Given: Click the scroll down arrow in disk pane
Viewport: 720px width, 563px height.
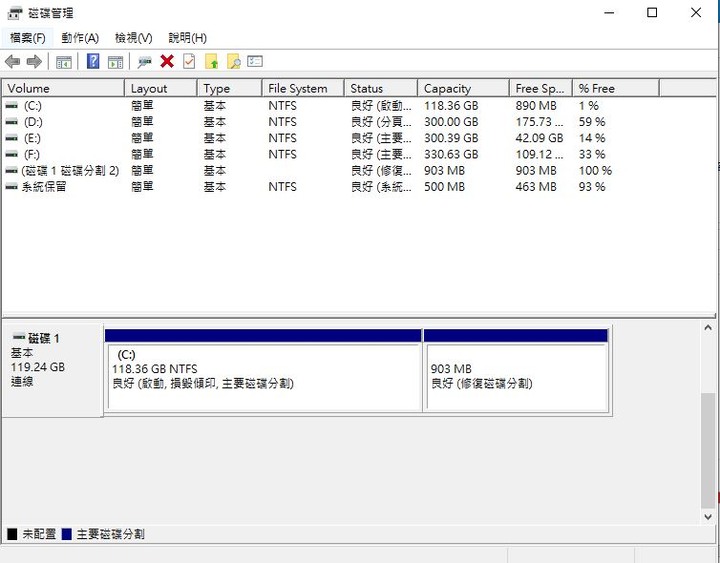Looking at the screenshot, I should pos(708,517).
